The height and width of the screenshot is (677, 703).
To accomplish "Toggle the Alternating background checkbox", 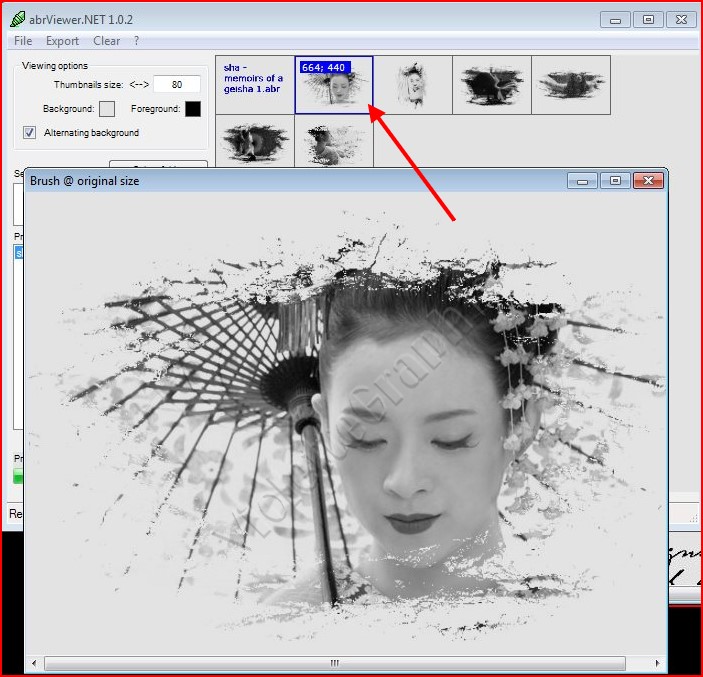I will (x=29, y=133).
